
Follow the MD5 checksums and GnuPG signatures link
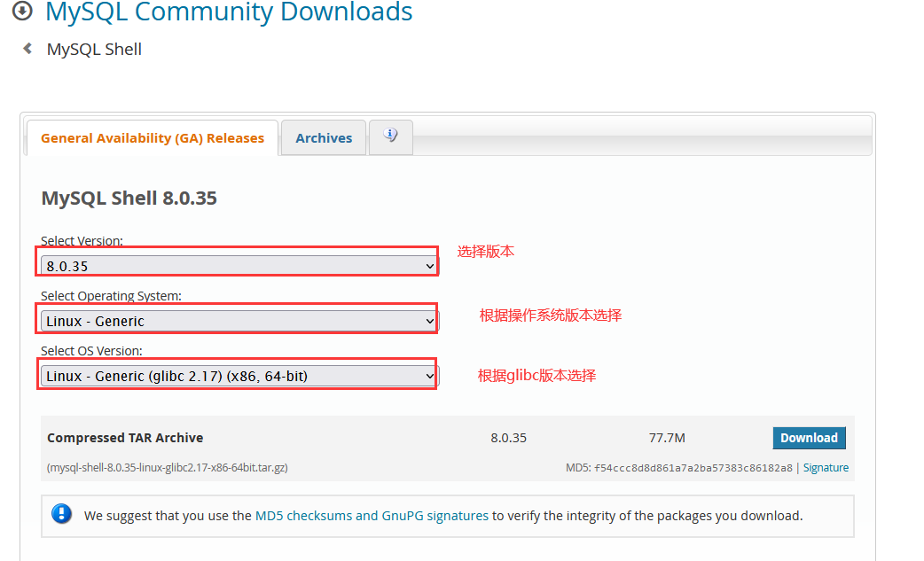click(372, 515)
